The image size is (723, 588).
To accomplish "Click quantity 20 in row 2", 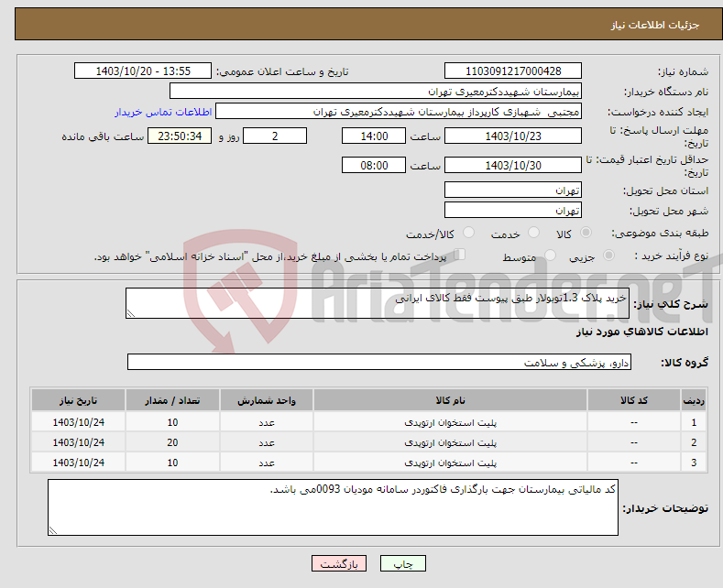I will [x=172, y=442].
